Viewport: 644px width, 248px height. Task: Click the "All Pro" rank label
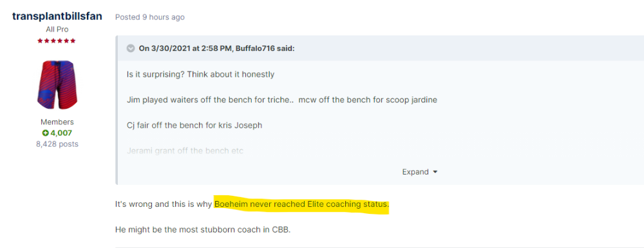point(57,30)
